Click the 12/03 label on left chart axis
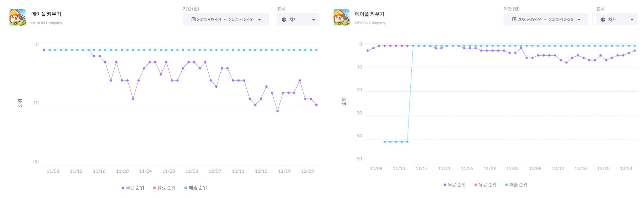 pos(192,171)
